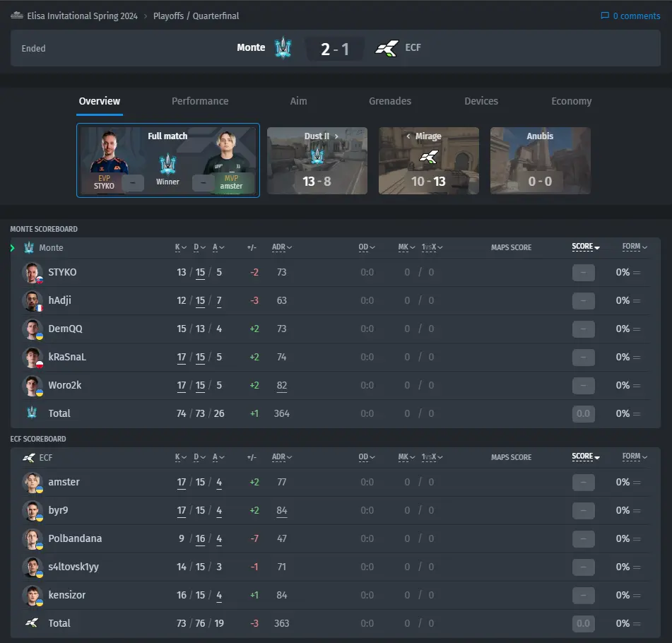Sort Monte scoreboard by MK
Image resolution: width=672 pixels, height=643 pixels.
tap(406, 247)
